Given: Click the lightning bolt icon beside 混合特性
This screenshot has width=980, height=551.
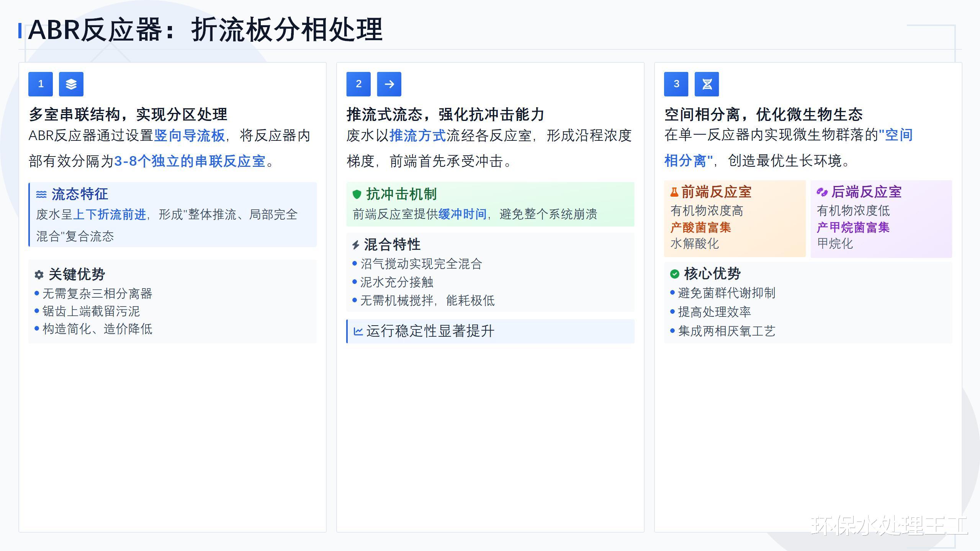Looking at the screenshot, I should tap(356, 245).
